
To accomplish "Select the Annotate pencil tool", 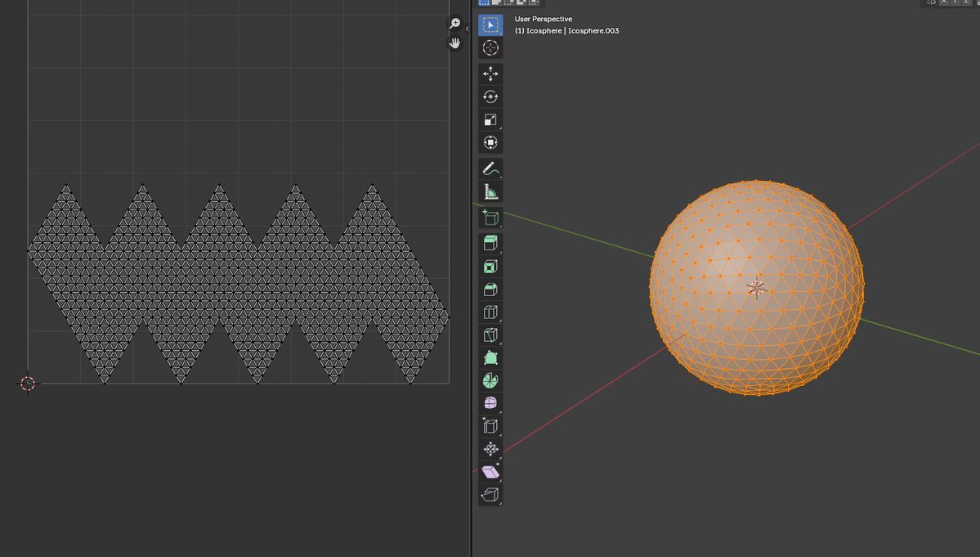I will click(x=490, y=168).
